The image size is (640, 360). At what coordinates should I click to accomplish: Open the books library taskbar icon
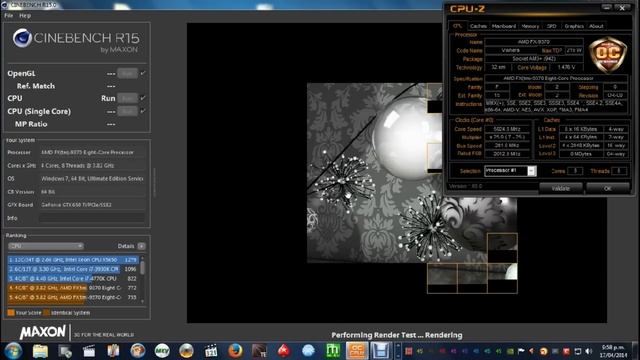113,351
